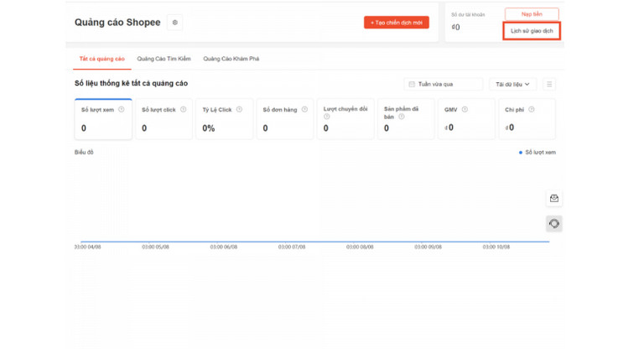Click the 03:00 06/08 axis label
644x349 pixels.
click(x=223, y=247)
